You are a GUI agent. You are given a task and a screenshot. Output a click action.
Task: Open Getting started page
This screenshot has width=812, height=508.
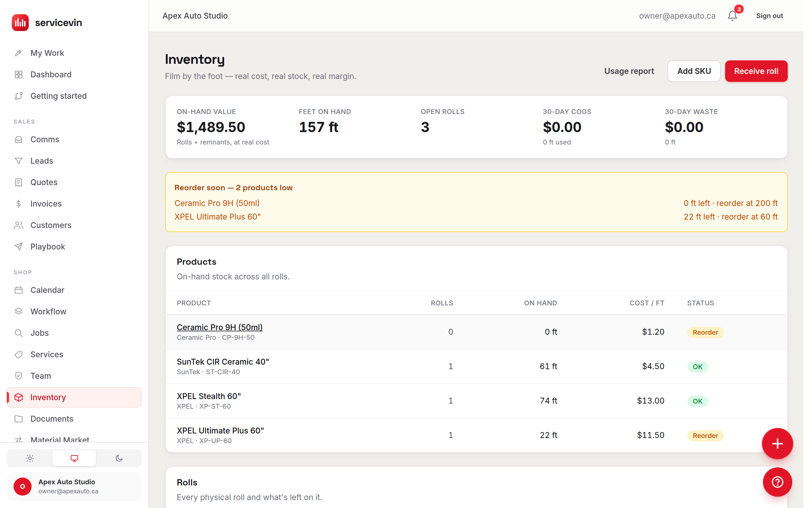[x=74, y=96]
